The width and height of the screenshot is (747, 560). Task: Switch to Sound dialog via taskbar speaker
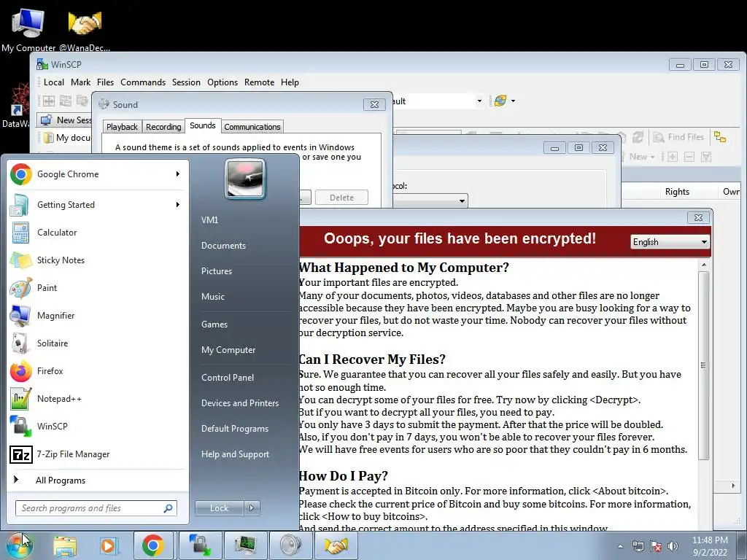(x=290, y=545)
